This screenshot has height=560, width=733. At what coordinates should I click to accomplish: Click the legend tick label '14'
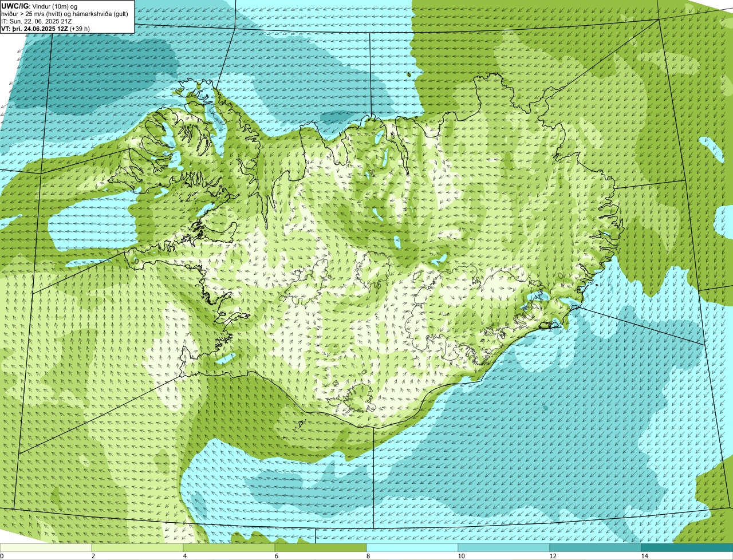pos(644,556)
